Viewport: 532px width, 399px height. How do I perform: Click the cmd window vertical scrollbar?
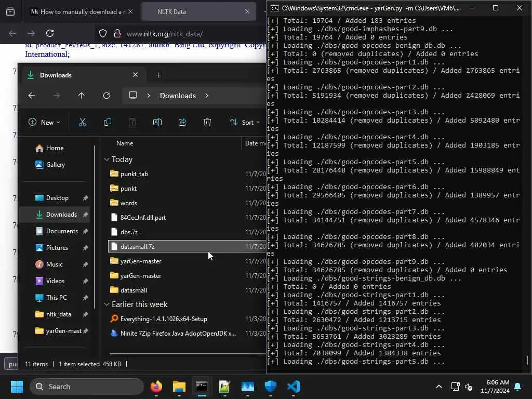527,360
